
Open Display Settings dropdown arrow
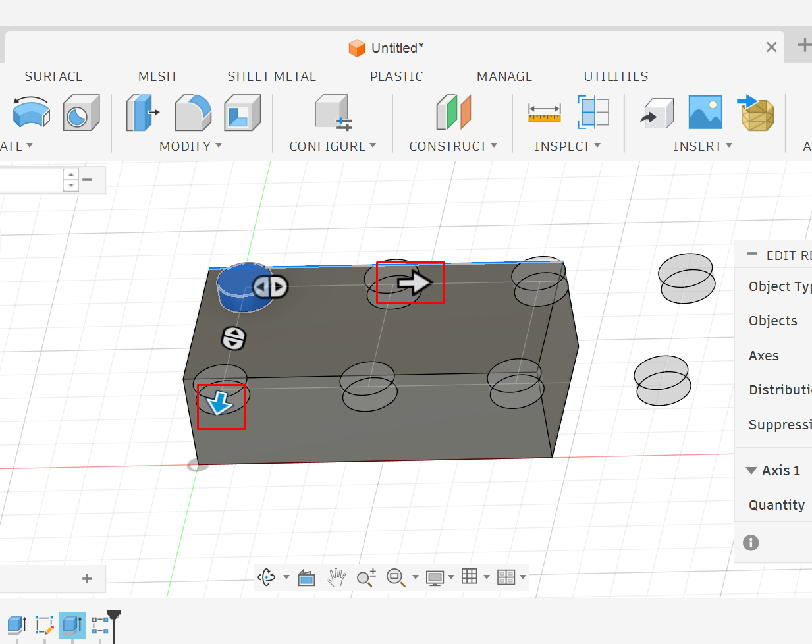tap(451, 577)
